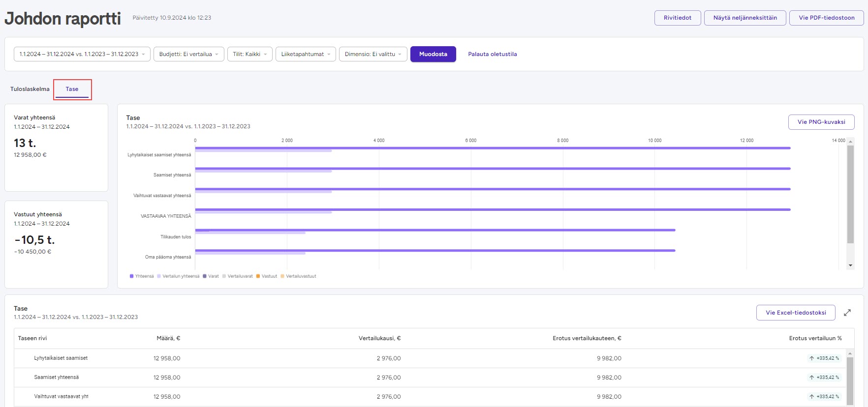Open the Dimensio: Ei valittu dropdown

(373, 54)
